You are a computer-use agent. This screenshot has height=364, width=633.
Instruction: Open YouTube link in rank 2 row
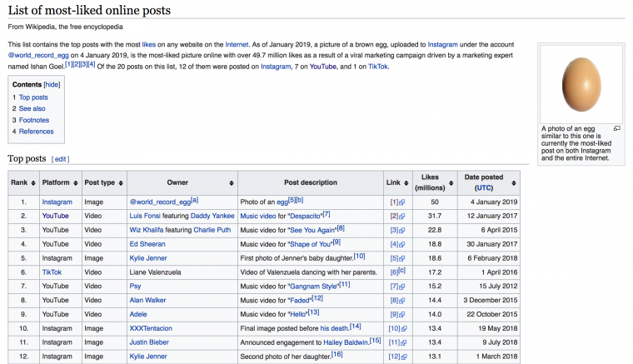(x=56, y=216)
